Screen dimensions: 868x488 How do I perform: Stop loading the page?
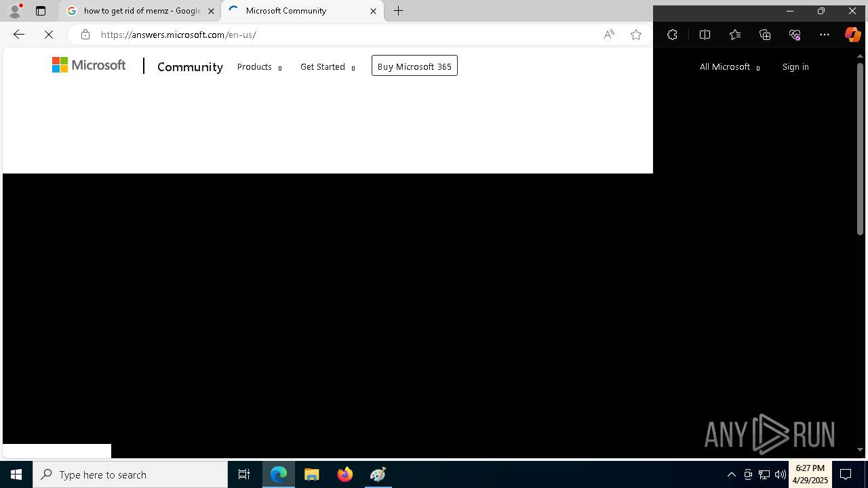tap(49, 35)
